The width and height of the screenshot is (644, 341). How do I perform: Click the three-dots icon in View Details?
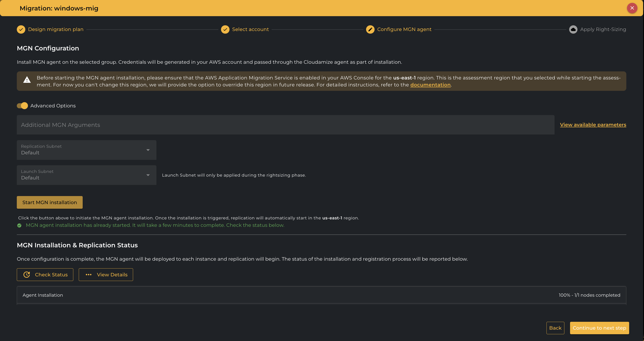(x=89, y=275)
